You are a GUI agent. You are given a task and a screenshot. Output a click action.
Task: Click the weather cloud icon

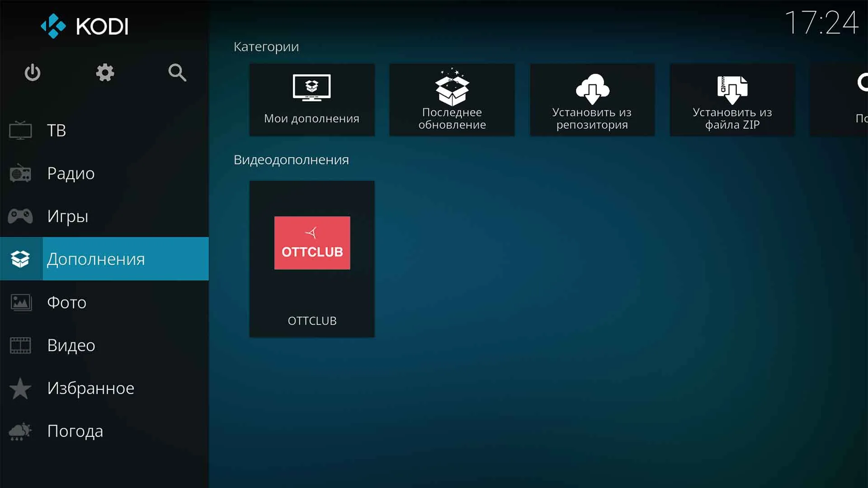[20, 431]
